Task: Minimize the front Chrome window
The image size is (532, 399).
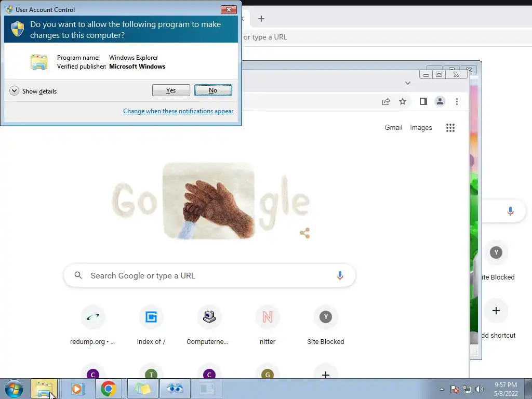Action: pos(426,74)
